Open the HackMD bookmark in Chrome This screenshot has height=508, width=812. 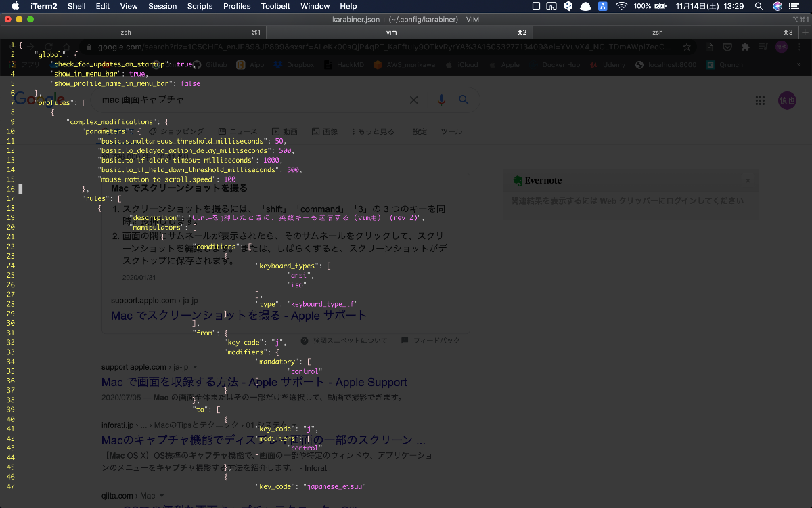tap(346, 65)
